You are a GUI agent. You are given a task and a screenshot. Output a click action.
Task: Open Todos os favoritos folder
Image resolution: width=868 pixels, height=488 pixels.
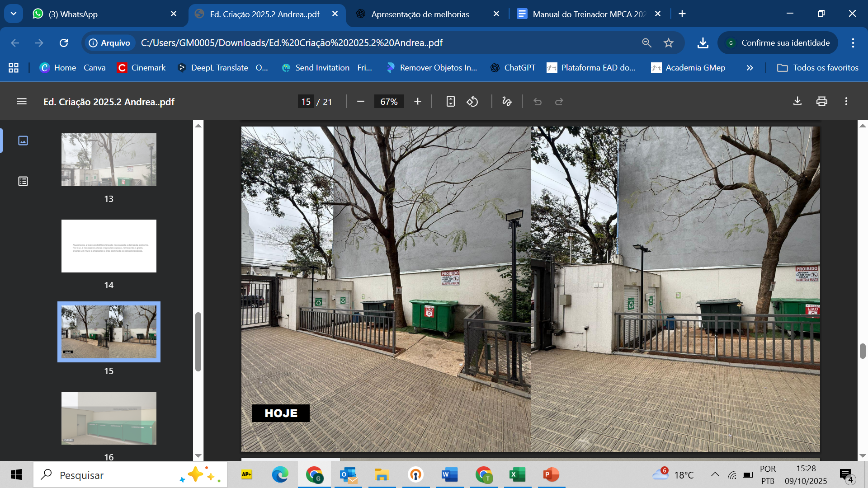pos(817,68)
